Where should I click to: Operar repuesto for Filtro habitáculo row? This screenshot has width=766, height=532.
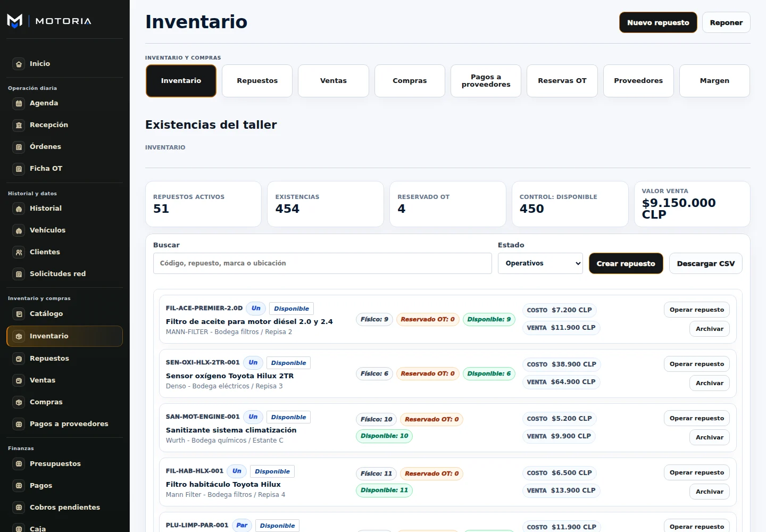[x=697, y=472]
